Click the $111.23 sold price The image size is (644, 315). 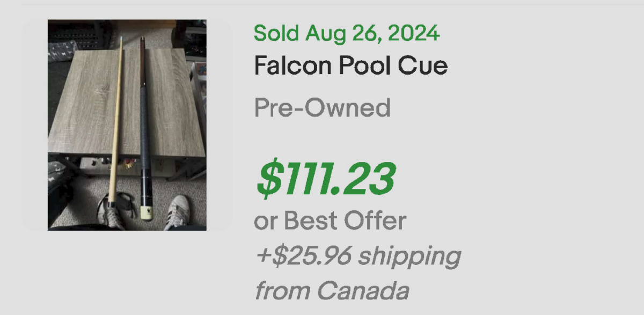tap(326, 179)
